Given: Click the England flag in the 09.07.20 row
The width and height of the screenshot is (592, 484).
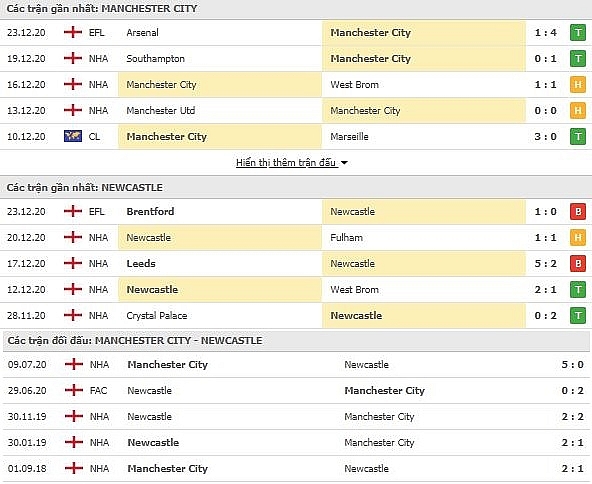Looking at the screenshot, I should pyautogui.click(x=74, y=364).
